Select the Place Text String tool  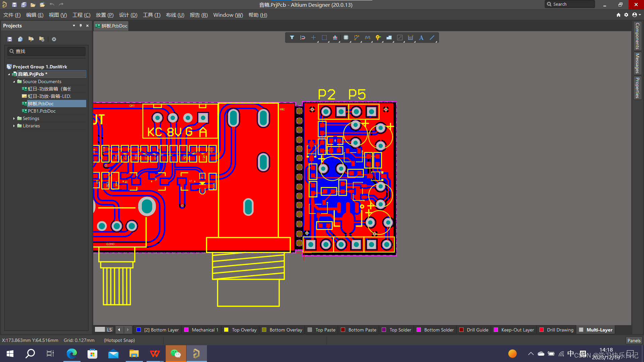click(x=421, y=38)
